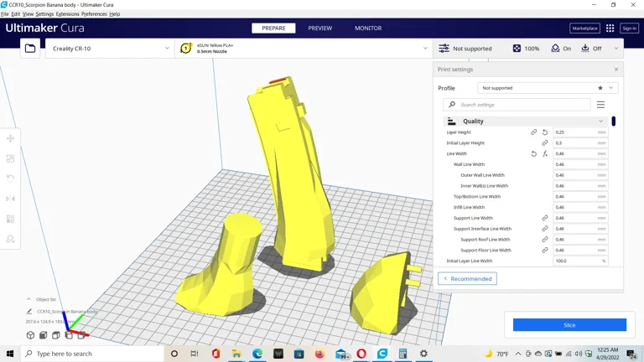The width and height of the screenshot is (644, 362).
Task: Click the Open File folder icon
Action: point(30,49)
